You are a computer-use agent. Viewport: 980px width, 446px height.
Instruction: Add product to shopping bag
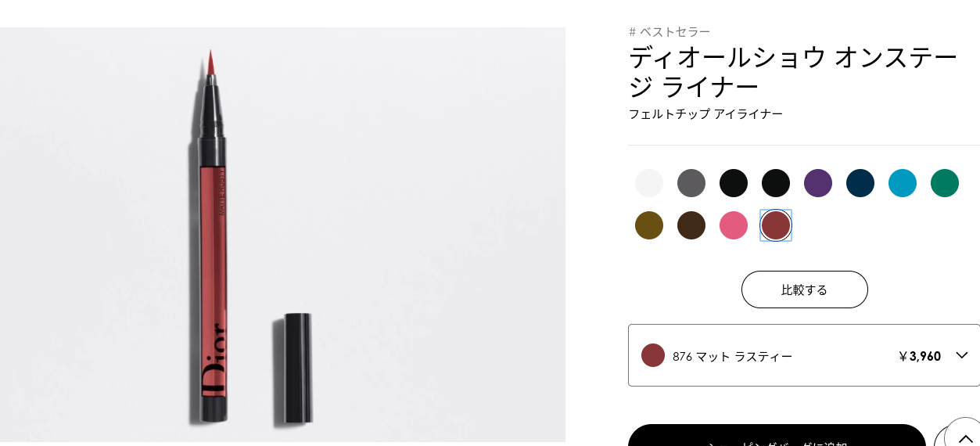[x=777, y=436]
